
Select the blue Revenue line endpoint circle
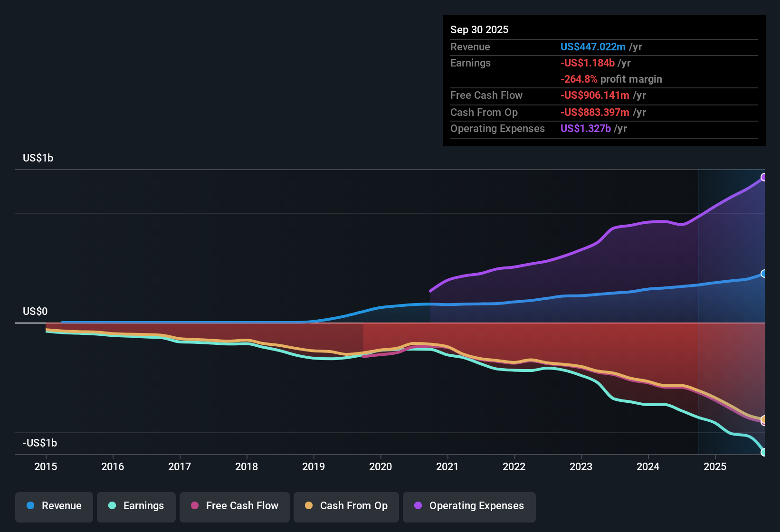[x=764, y=274]
